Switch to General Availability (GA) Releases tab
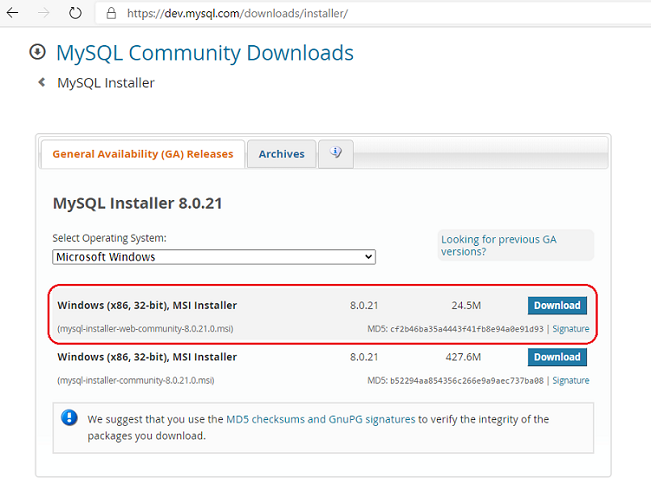Image resolution: width=651 pixels, height=491 pixels. click(x=142, y=154)
